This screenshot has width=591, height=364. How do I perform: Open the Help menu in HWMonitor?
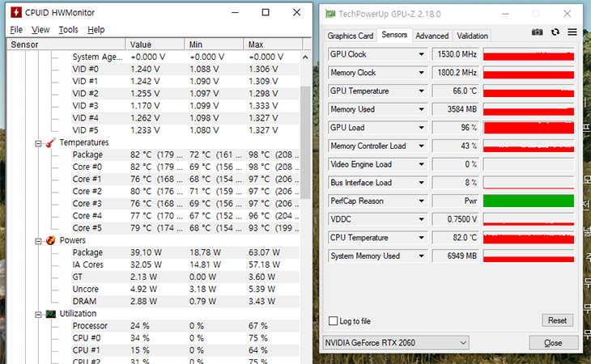click(96, 30)
